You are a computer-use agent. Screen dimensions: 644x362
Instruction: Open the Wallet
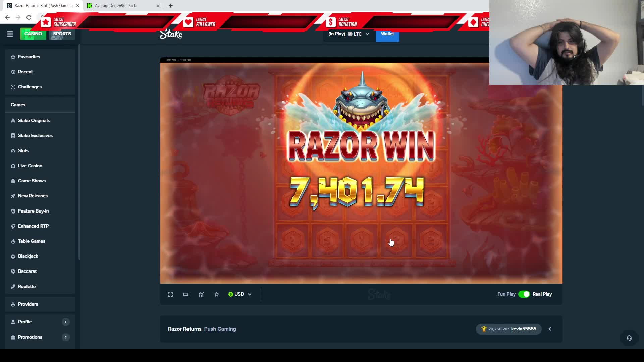coord(387,34)
